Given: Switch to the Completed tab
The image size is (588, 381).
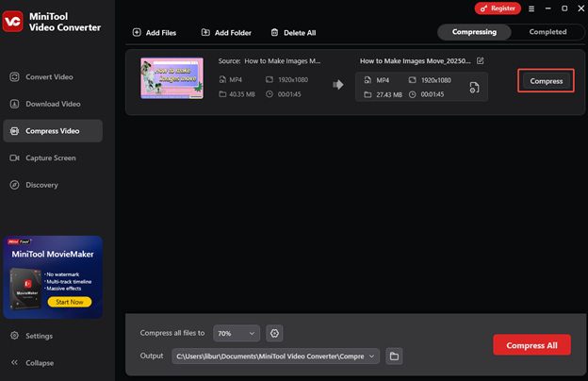Looking at the screenshot, I should point(547,32).
